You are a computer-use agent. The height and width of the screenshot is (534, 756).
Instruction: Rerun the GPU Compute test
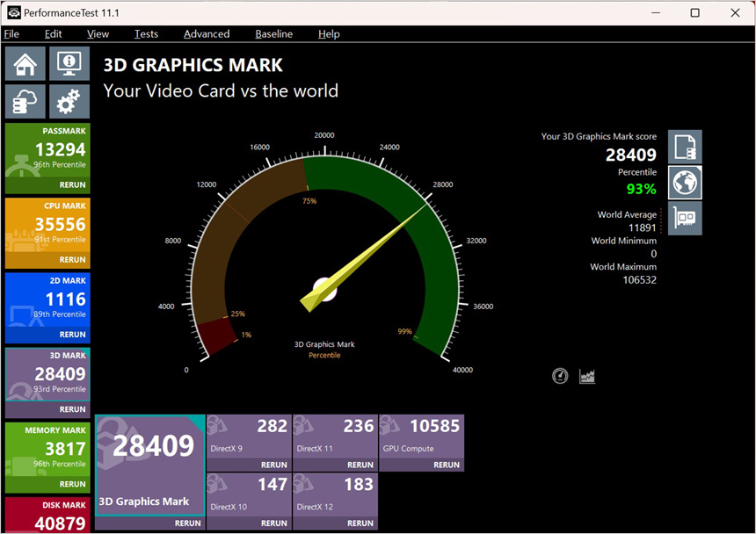point(446,465)
